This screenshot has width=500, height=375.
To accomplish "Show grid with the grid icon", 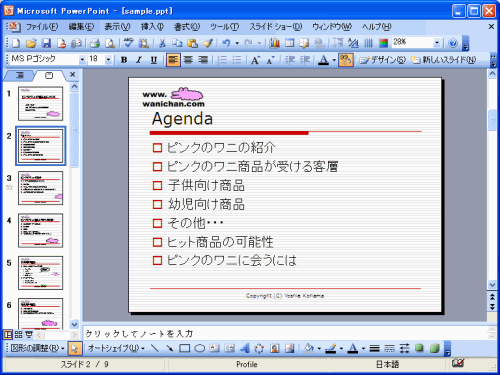I will pyautogui.click(x=368, y=43).
